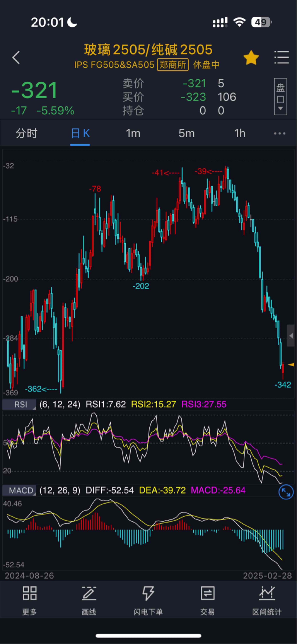Viewport: 297px width, 644px height.
Task: Select the 1m timeframe tab
Action: coord(133,133)
